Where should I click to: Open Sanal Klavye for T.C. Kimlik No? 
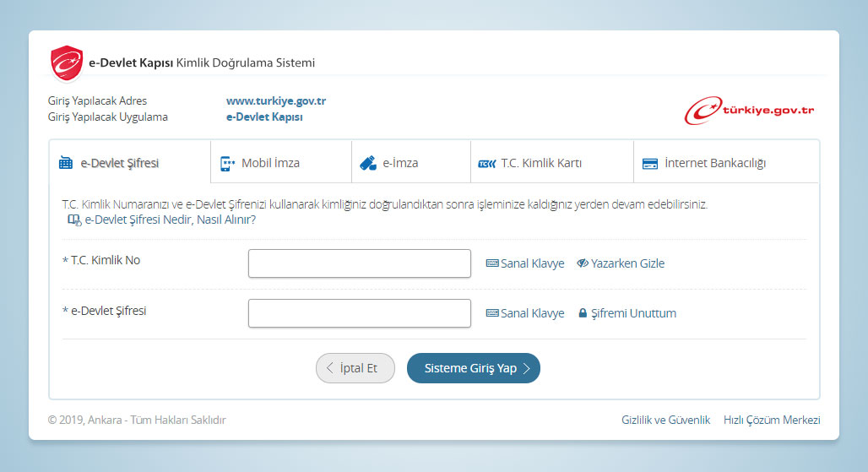[x=525, y=263]
